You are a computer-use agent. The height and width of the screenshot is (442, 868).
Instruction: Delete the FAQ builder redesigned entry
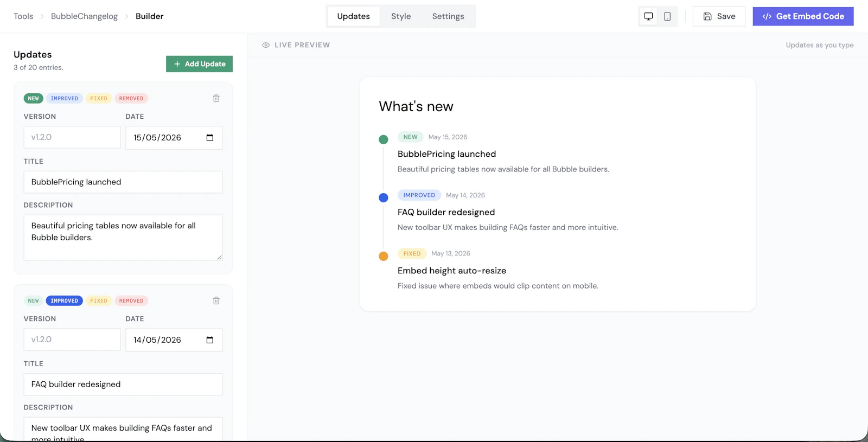point(216,300)
